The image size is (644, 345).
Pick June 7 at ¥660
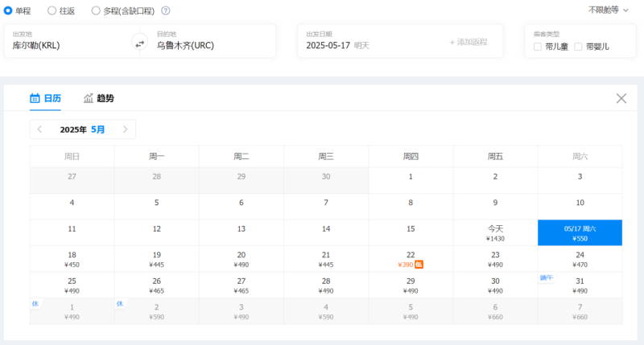pyautogui.click(x=580, y=312)
